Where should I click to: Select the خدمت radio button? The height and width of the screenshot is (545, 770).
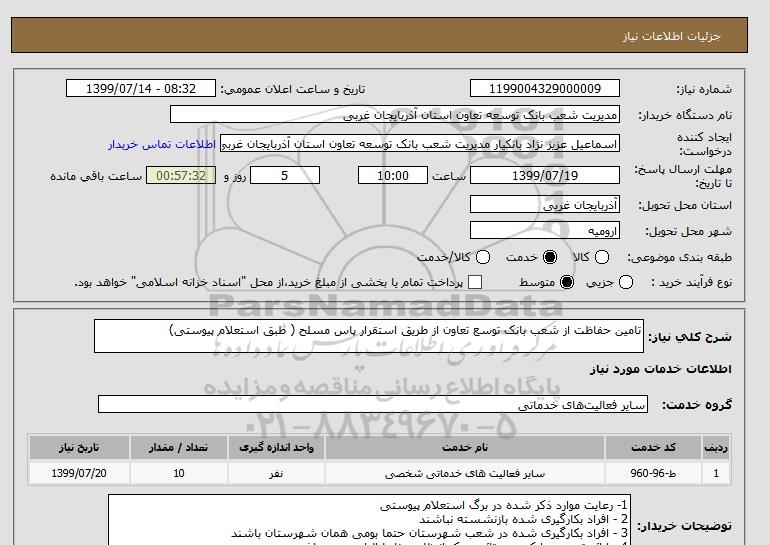point(550,257)
